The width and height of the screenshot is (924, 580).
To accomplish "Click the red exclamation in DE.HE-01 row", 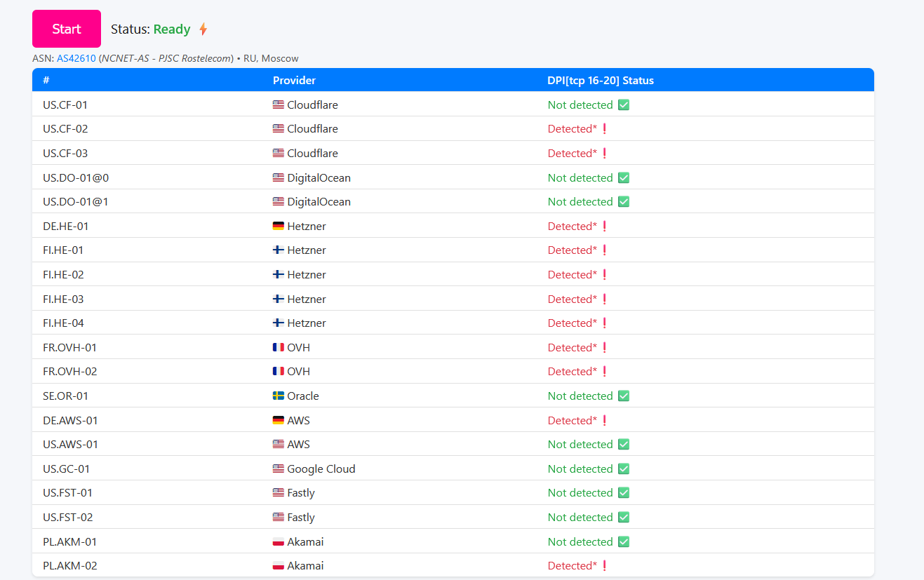I will 604,227.
